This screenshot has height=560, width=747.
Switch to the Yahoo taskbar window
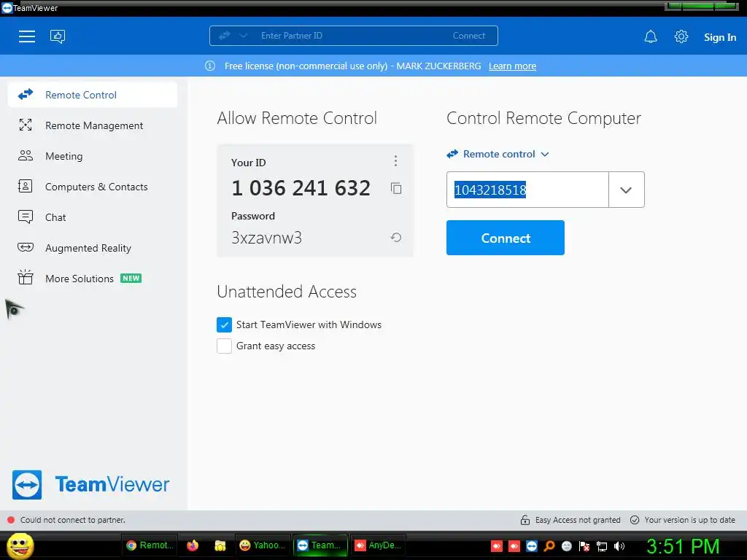(x=263, y=545)
